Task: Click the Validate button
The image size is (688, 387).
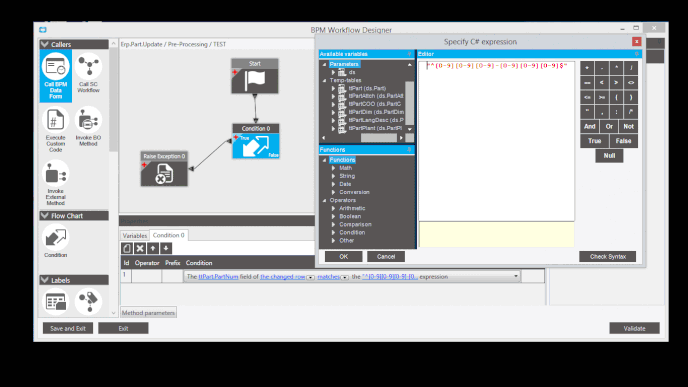Action: coord(634,328)
